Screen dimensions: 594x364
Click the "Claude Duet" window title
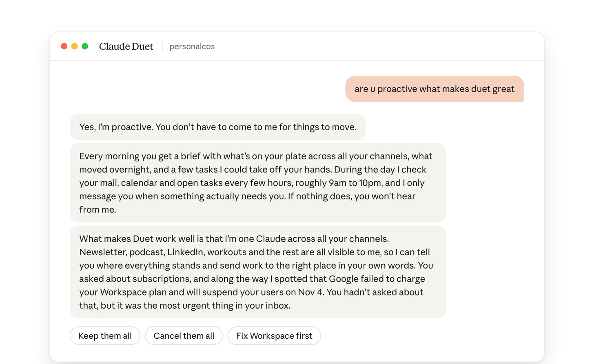[126, 46]
